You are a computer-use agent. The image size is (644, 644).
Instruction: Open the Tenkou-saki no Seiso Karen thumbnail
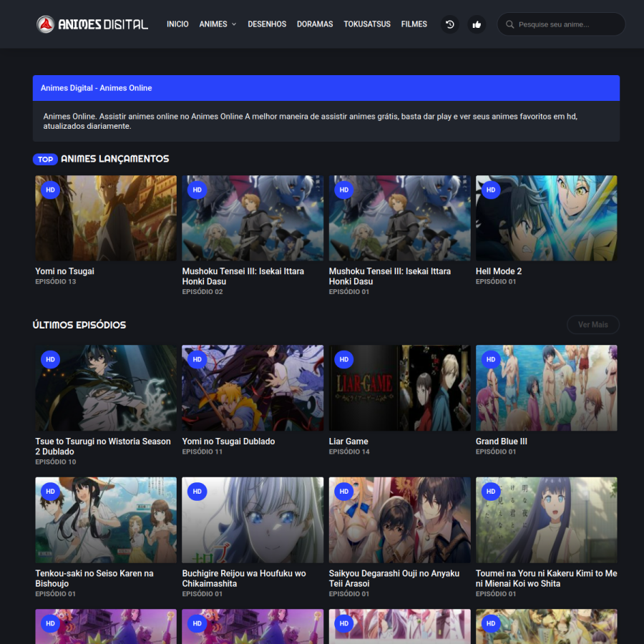106,520
